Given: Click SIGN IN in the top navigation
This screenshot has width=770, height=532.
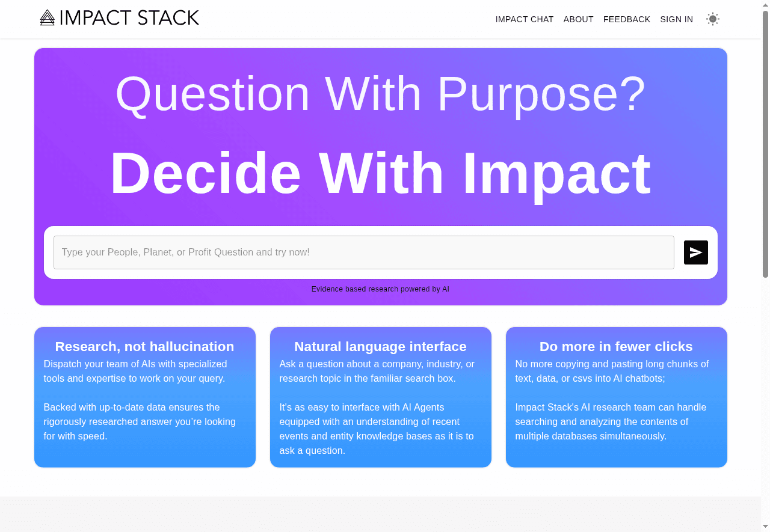Looking at the screenshot, I should (x=676, y=19).
